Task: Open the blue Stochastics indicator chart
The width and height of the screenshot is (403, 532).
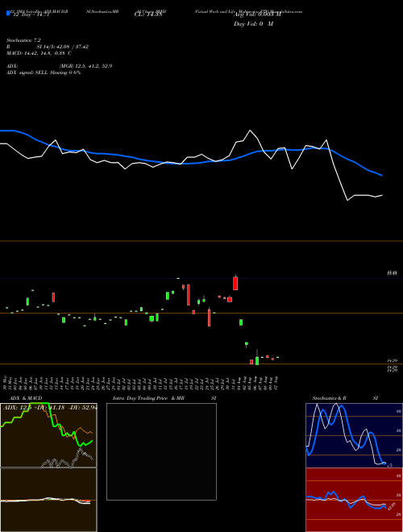Action: pyautogui.click(x=354, y=435)
